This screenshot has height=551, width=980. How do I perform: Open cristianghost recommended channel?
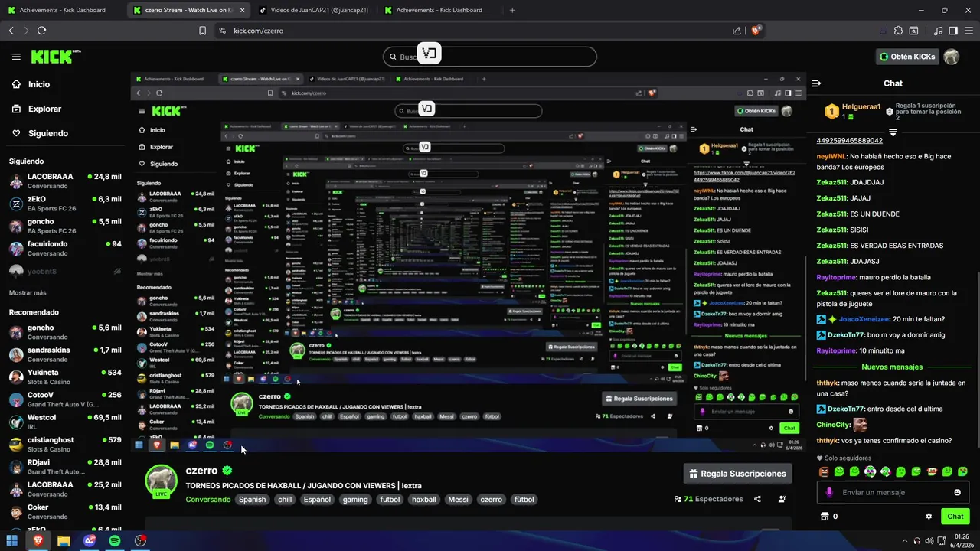[65, 445]
